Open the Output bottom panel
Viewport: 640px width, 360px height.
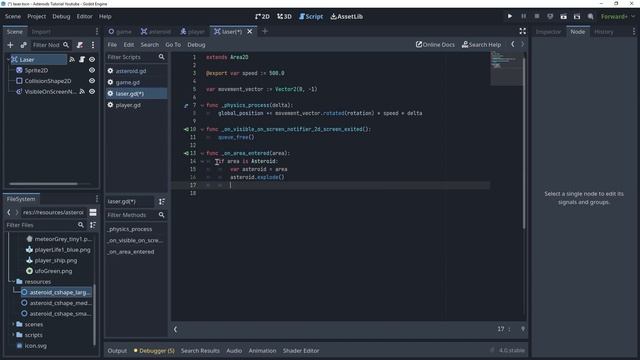tap(117, 351)
